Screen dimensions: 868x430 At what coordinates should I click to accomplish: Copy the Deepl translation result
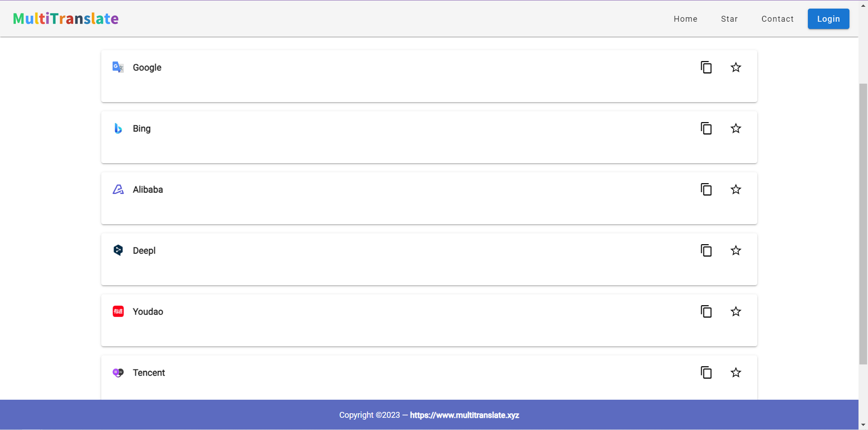[706, 250]
